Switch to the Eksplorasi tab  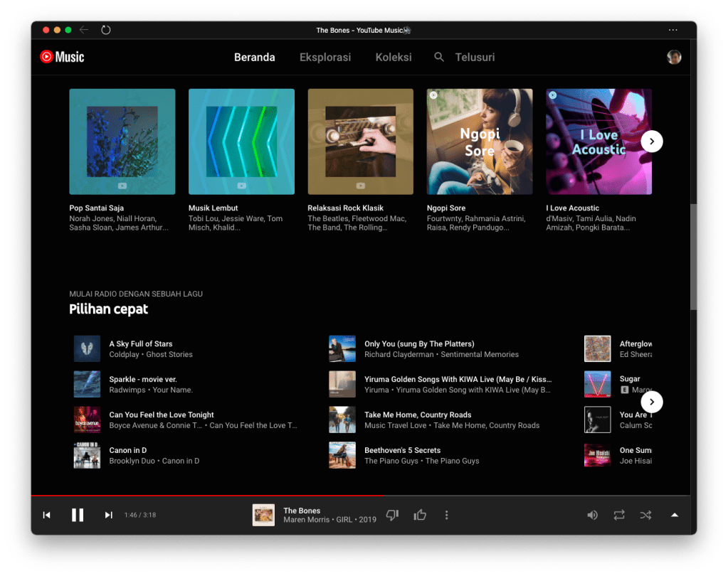click(x=325, y=57)
